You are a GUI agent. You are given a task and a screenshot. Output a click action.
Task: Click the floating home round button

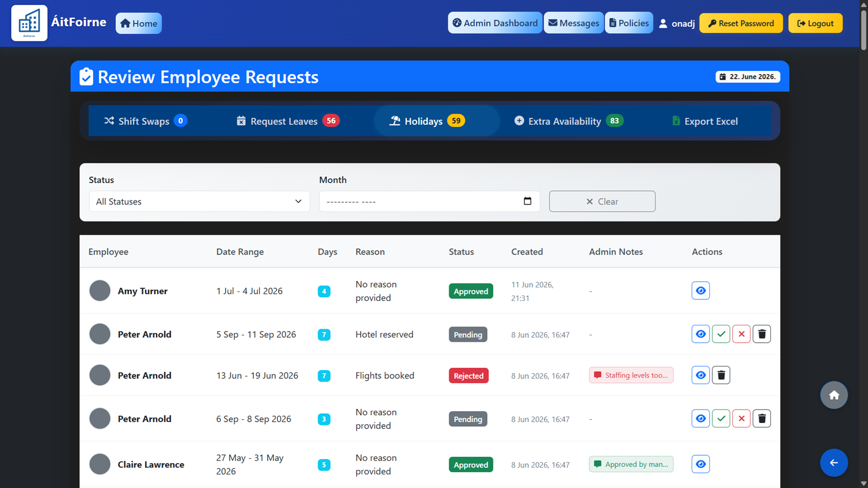click(x=834, y=395)
